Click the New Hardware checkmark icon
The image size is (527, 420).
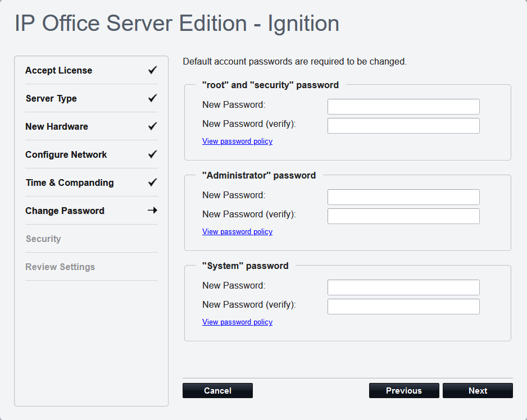[x=153, y=126]
